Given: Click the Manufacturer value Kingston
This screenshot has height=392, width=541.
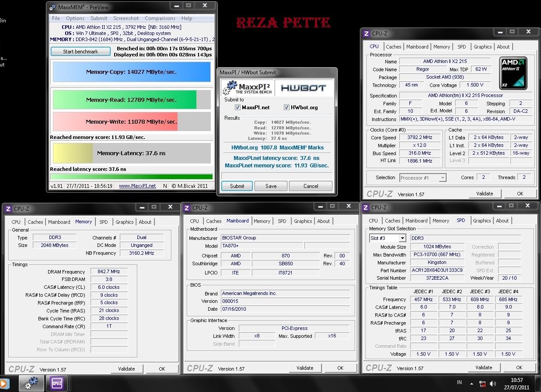Looking at the screenshot, I should point(437,263).
